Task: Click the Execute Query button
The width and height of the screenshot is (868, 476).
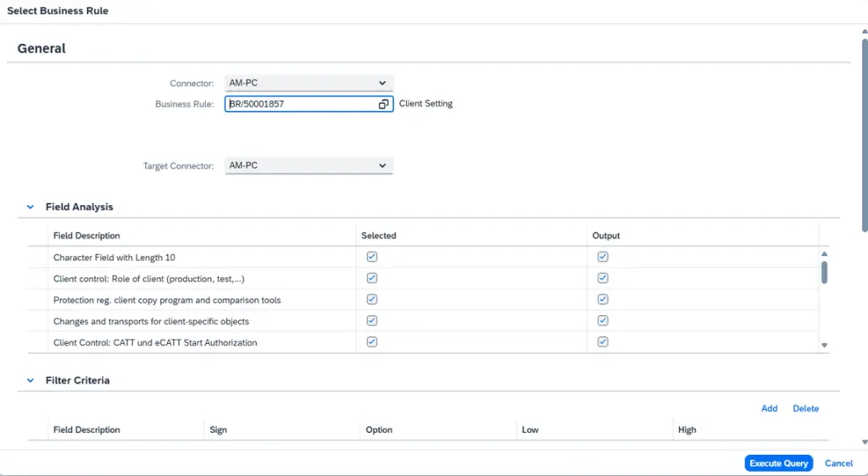Action: click(x=778, y=463)
